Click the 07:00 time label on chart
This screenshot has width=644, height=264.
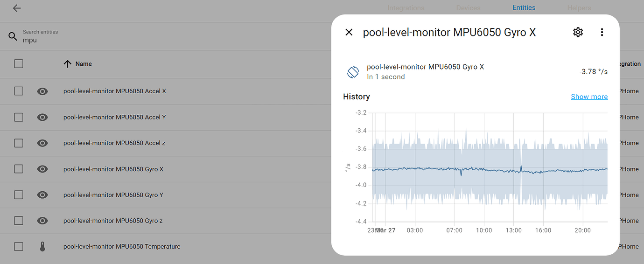click(x=454, y=230)
